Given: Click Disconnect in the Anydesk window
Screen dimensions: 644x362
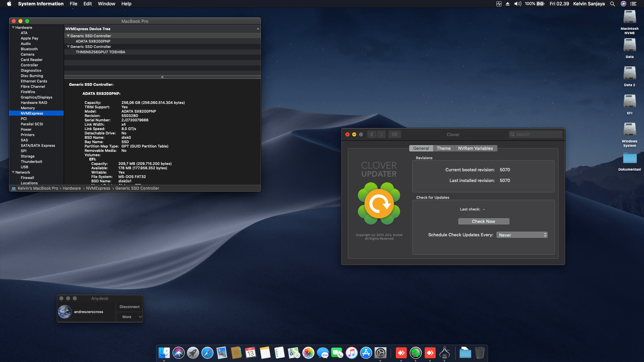Looking at the screenshot, I should [129, 307].
